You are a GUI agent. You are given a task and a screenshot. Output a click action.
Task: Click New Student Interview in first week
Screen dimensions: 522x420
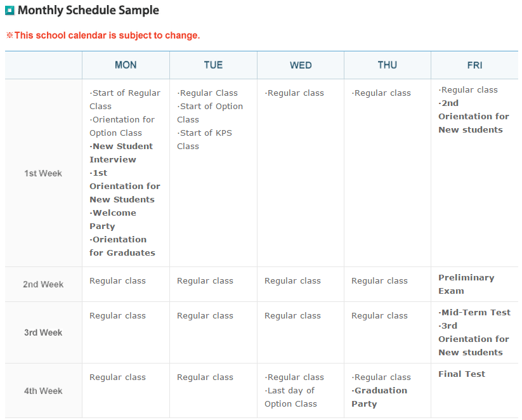(121, 153)
